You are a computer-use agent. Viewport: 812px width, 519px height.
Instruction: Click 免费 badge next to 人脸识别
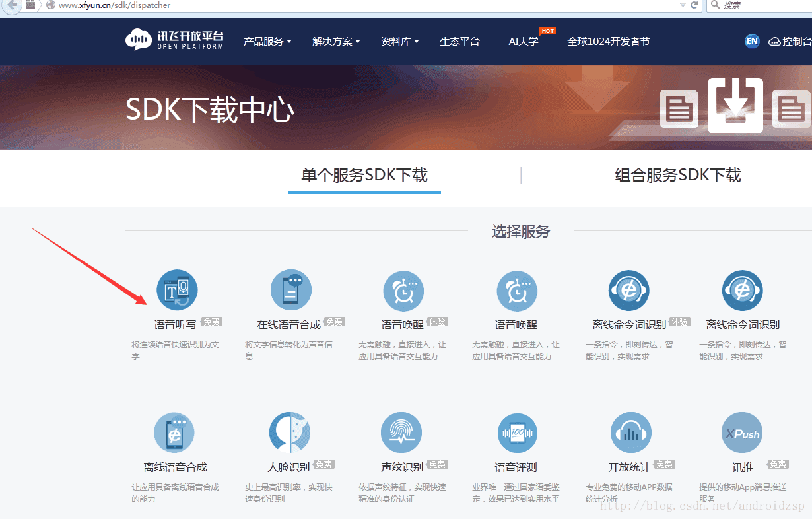pyautogui.click(x=324, y=464)
